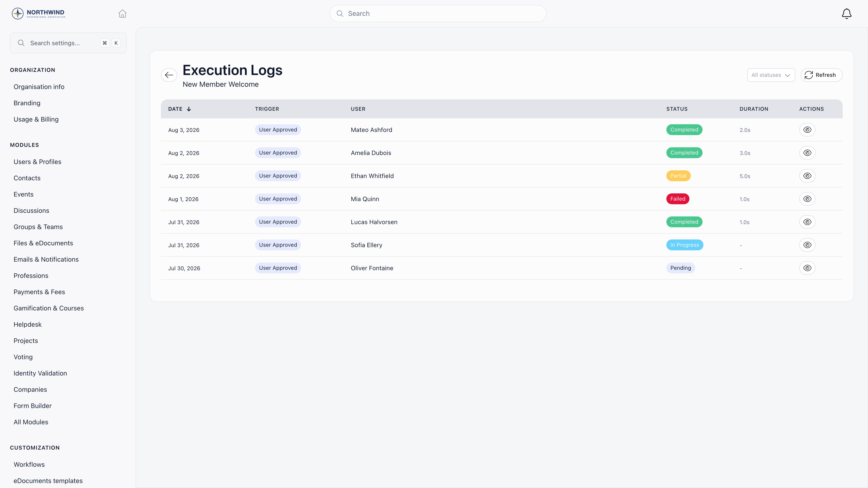
Task: Click the name Sofia Ellery
Action: pos(366,245)
